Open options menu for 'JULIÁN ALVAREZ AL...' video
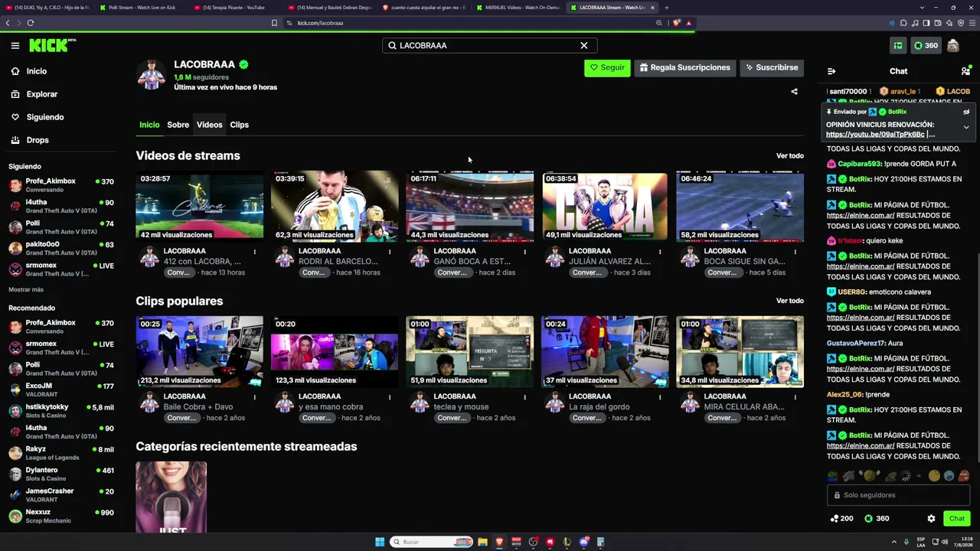This screenshot has height=551, width=980. (x=660, y=251)
